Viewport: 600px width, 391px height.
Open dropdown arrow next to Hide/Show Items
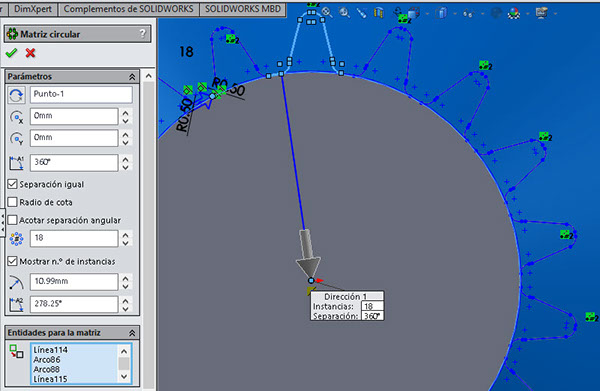482,14
